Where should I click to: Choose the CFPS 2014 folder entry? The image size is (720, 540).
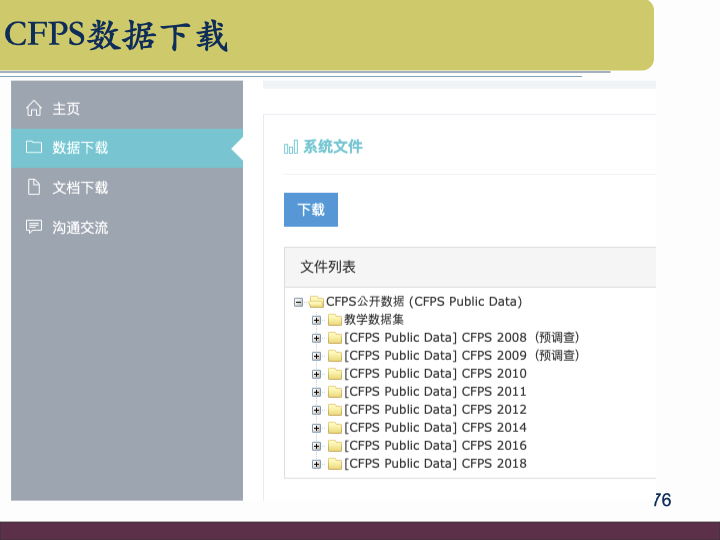[x=435, y=428]
